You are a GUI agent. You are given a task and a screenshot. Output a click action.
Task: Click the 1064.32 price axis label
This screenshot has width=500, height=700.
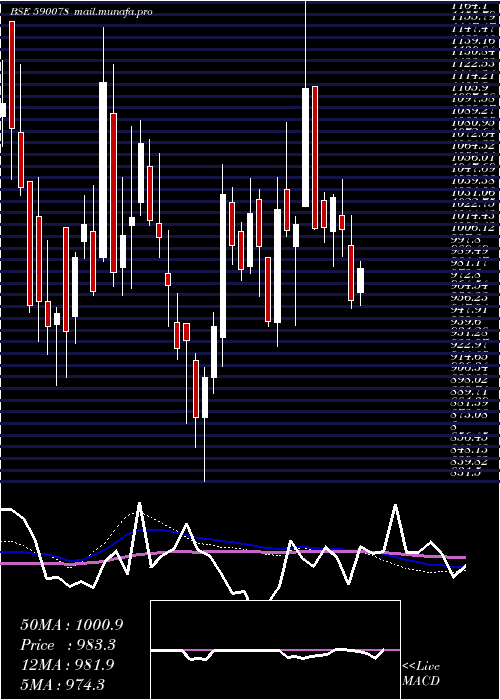pyautogui.click(x=473, y=146)
